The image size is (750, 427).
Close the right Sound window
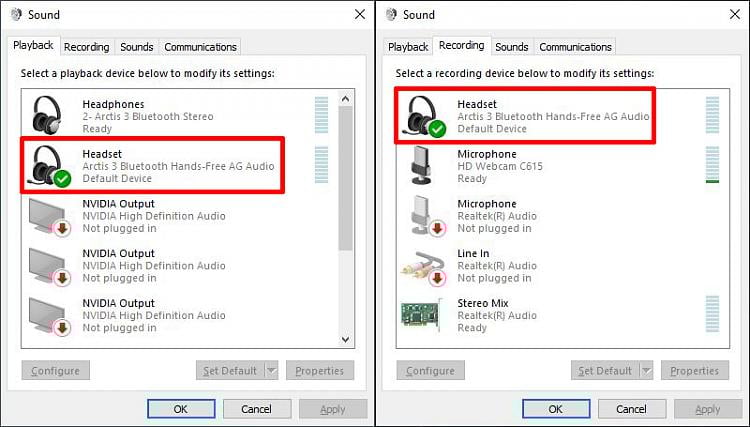point(735,14)
